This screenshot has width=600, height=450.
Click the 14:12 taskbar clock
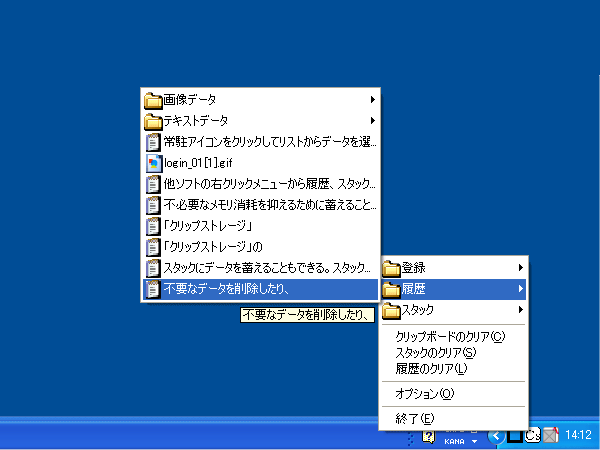[x=578, y=435]
